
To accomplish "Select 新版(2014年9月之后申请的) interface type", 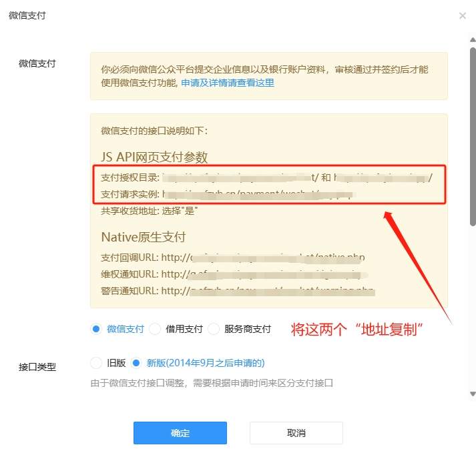I will (136, 363).
